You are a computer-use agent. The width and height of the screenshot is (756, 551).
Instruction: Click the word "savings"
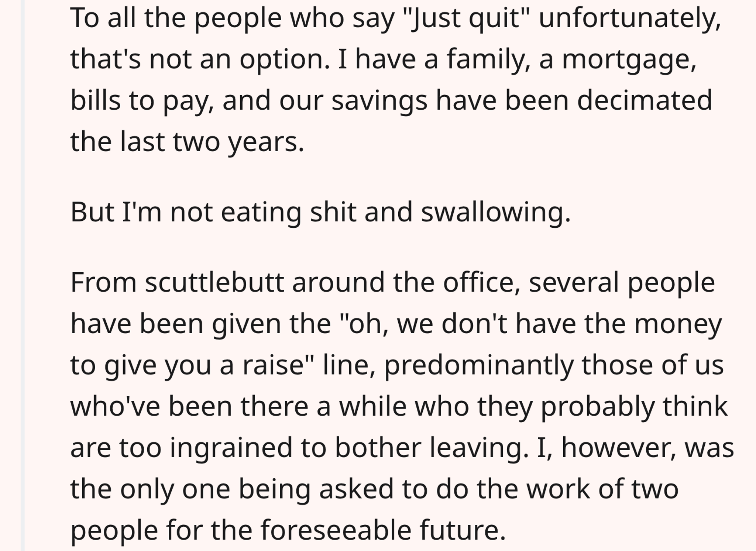(x=379, y=101)
